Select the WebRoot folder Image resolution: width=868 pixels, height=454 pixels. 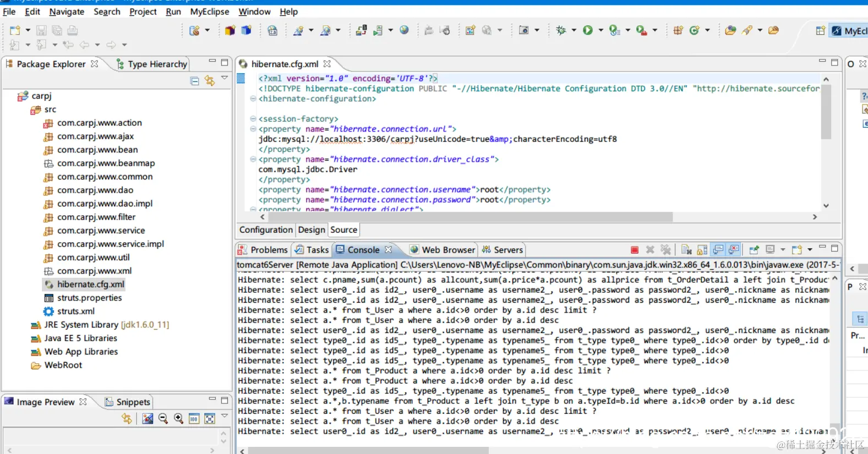[x=57, y=365]
